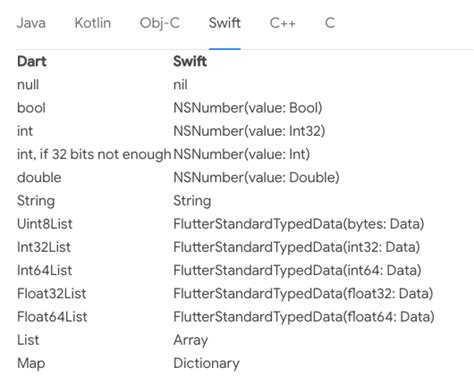Switch to the Java tab
474x384 pixels.
tap(31, 23)
